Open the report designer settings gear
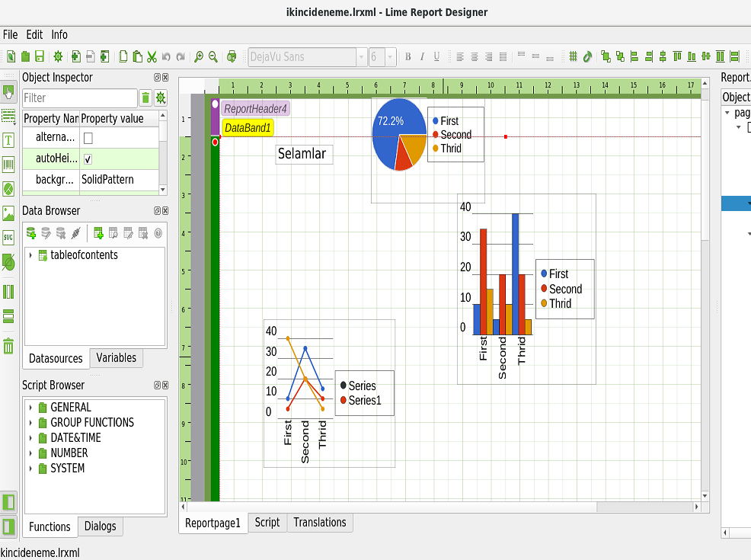The width and height of the screenshot is (751, 560). 59,56
